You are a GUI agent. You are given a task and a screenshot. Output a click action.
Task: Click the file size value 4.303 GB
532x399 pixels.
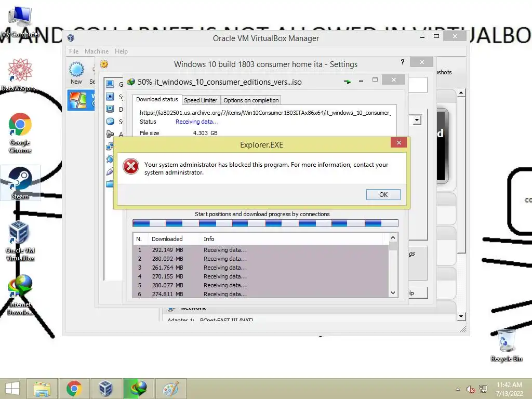coord(205,133)
